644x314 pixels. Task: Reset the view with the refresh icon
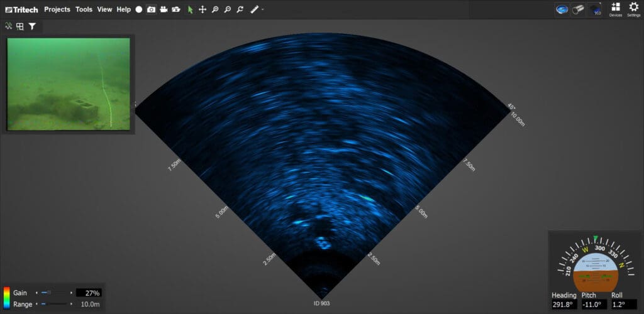click(240, 9)
